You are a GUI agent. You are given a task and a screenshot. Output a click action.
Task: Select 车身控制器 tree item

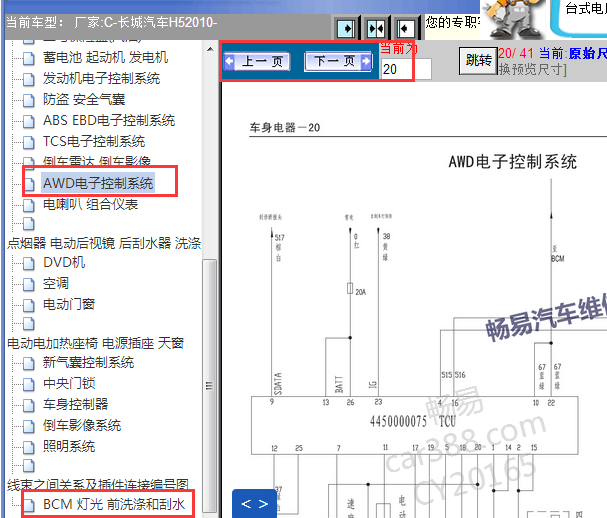click(x=75, y=405)
